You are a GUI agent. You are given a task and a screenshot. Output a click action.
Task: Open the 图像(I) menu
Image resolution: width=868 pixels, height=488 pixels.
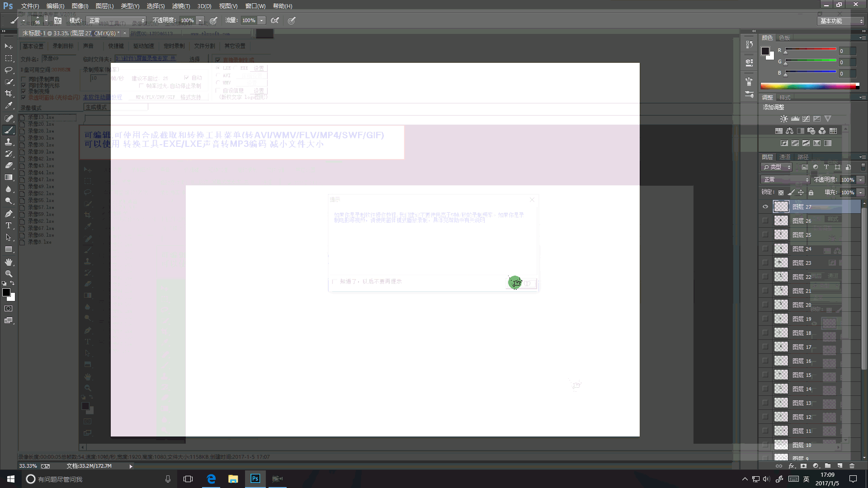(x=80, y=6)
